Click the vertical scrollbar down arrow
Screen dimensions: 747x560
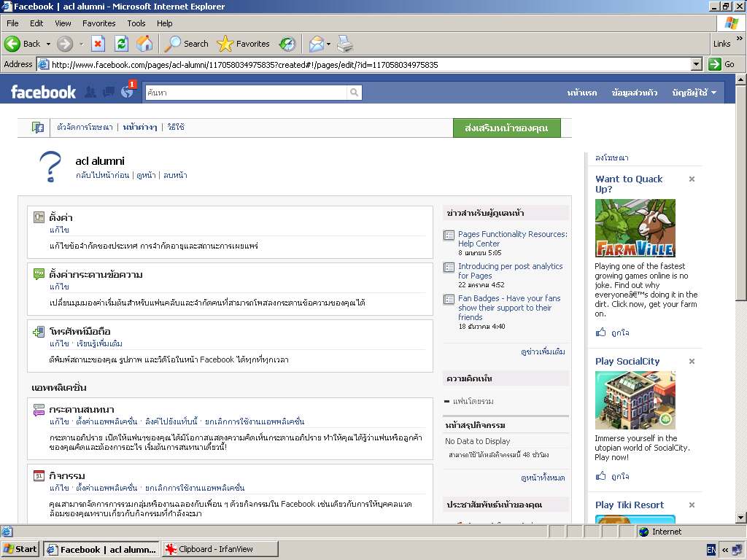point(740,518)
